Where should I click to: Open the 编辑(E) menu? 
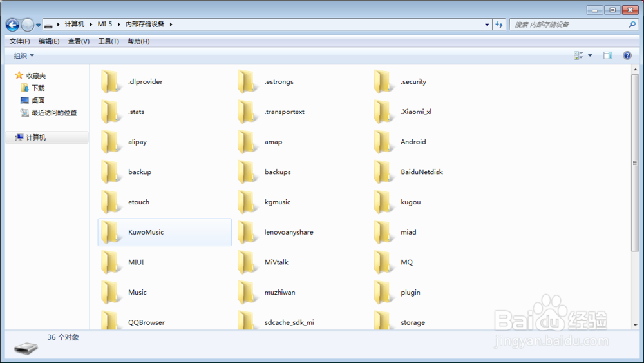49,41
